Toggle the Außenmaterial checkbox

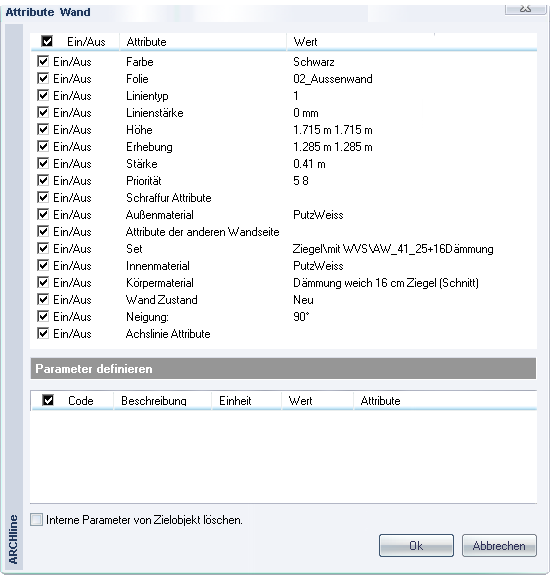(x=43, y=214)
